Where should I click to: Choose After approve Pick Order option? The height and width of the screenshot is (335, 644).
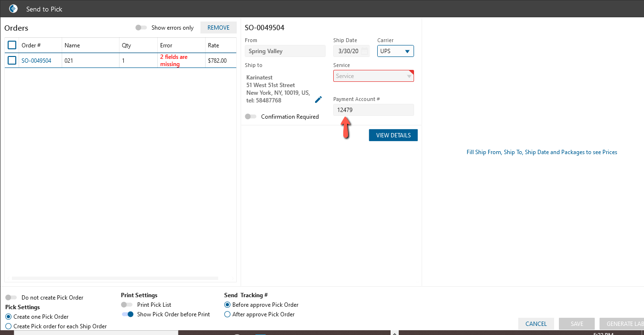coord(228,314)
